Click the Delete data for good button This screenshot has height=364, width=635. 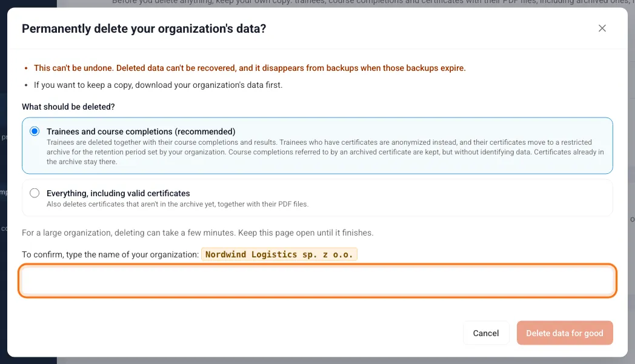pyautogui.click(x=565, y=333)
